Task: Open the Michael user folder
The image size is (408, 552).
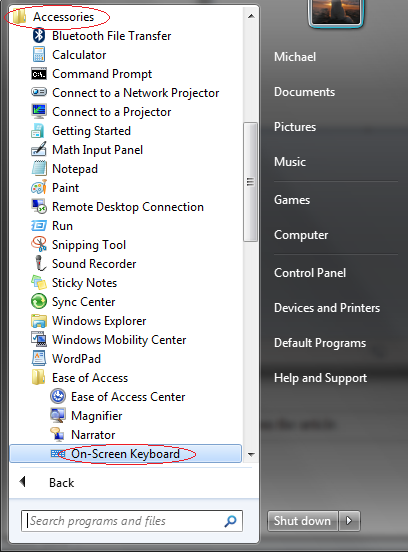Action: [x=295, y=57]
